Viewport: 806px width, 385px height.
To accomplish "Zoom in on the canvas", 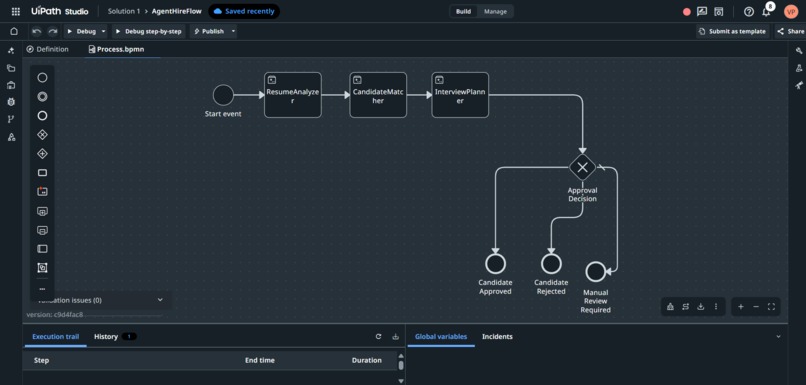I will coord(741,307).
